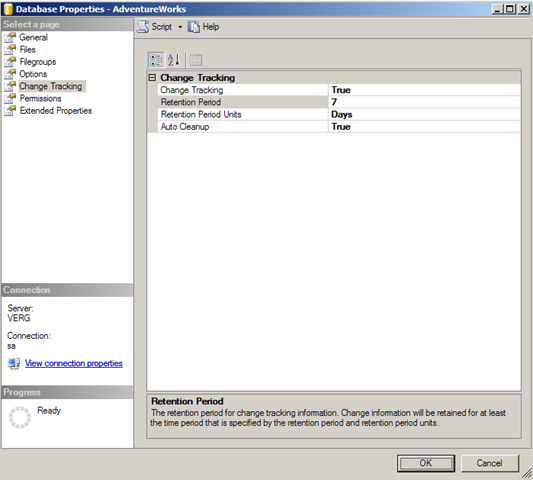This screenshot has height=480, width=533.
Task: Open the Script dropdown arrow
Action: click(x=180, y=27)
